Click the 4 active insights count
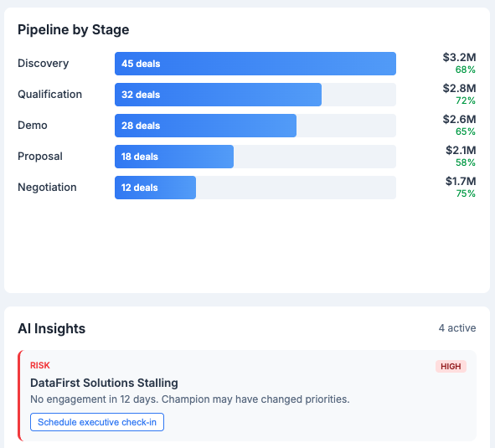The image size is (495, 448). [457, 328]
